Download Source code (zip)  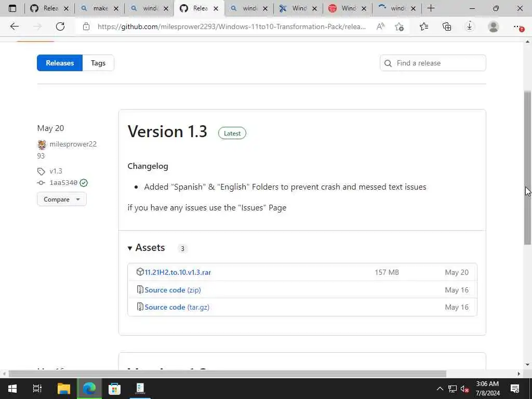coord(172,290)
